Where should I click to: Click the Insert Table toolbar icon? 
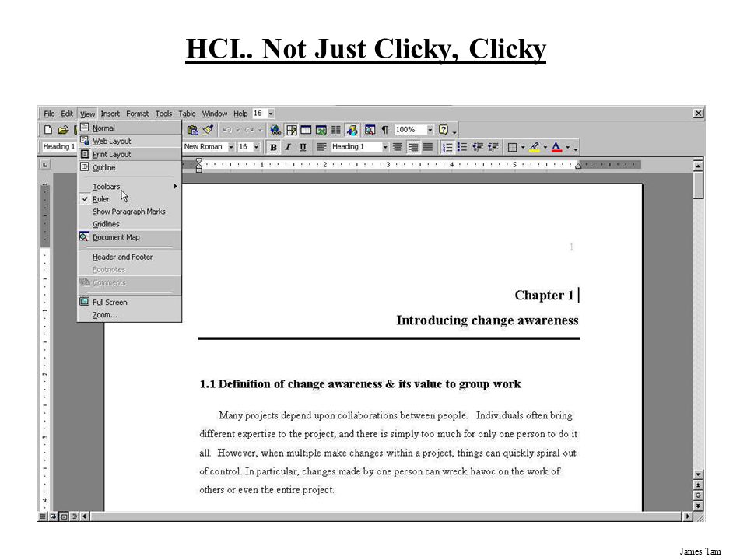pos(306,130)
